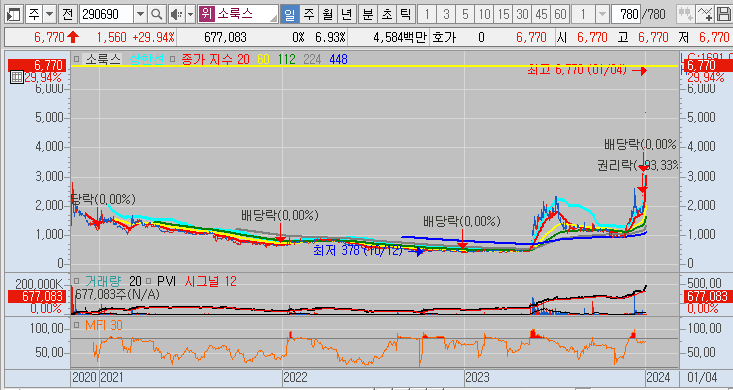This screenshot has width=733, height=390.
Task: Click the 1 interval button
Action: click(x=426, y=14)
